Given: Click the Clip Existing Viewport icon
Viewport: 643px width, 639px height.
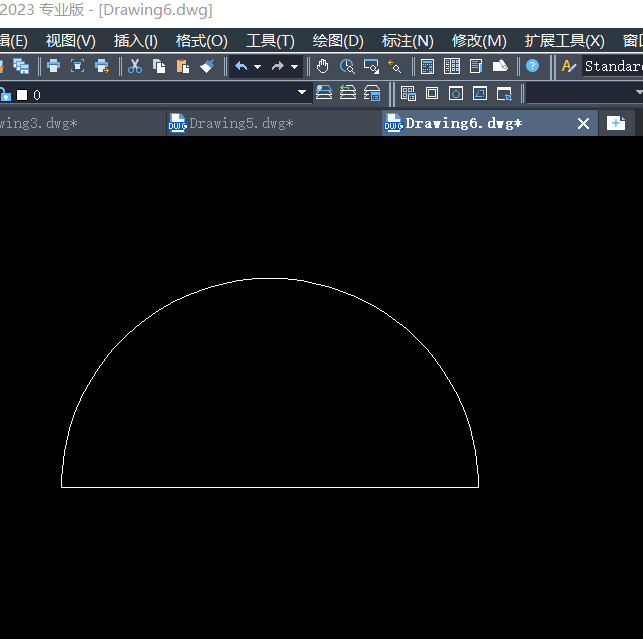Looking at the screenshot, I should [x=504, y=94].
